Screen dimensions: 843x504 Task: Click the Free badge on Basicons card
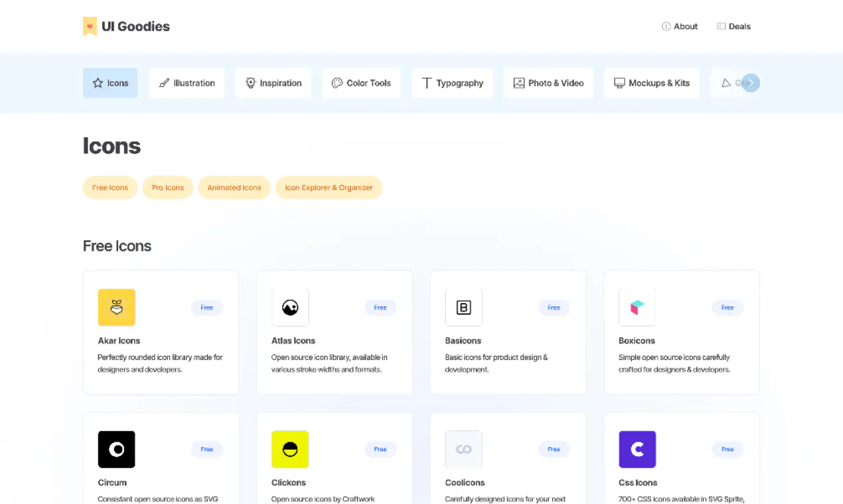tap(554, 308)
